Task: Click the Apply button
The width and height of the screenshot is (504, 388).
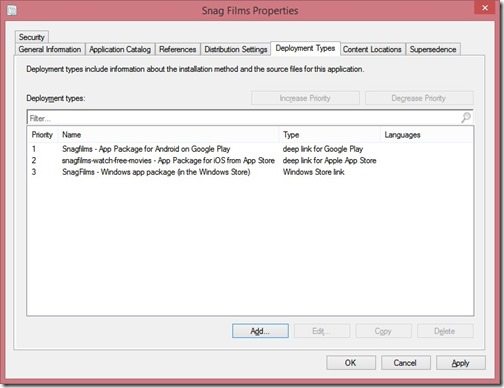Action: pyautogui.click(x=461, y=363)
